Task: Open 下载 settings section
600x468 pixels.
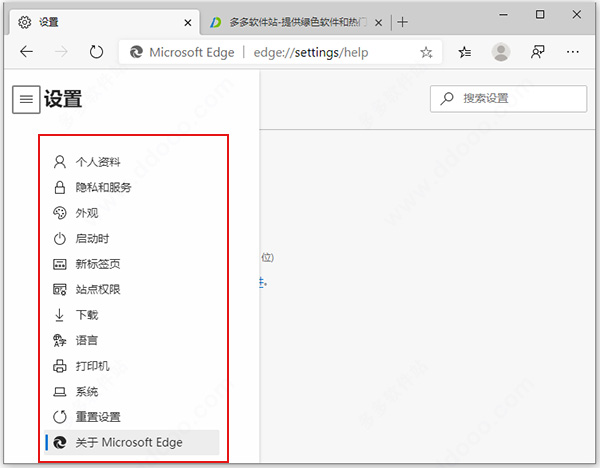Action: pyautogui.click(x=131, y=315)
